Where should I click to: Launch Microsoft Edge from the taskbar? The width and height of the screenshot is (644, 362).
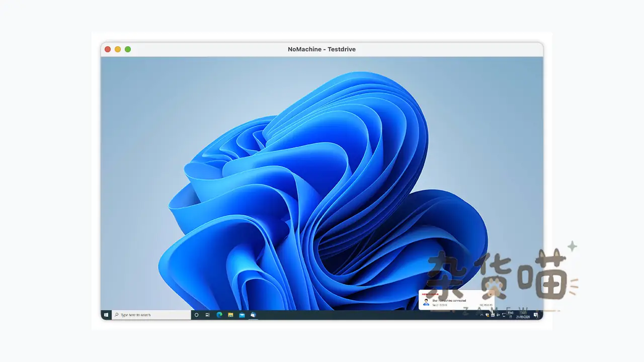[219, 315]
